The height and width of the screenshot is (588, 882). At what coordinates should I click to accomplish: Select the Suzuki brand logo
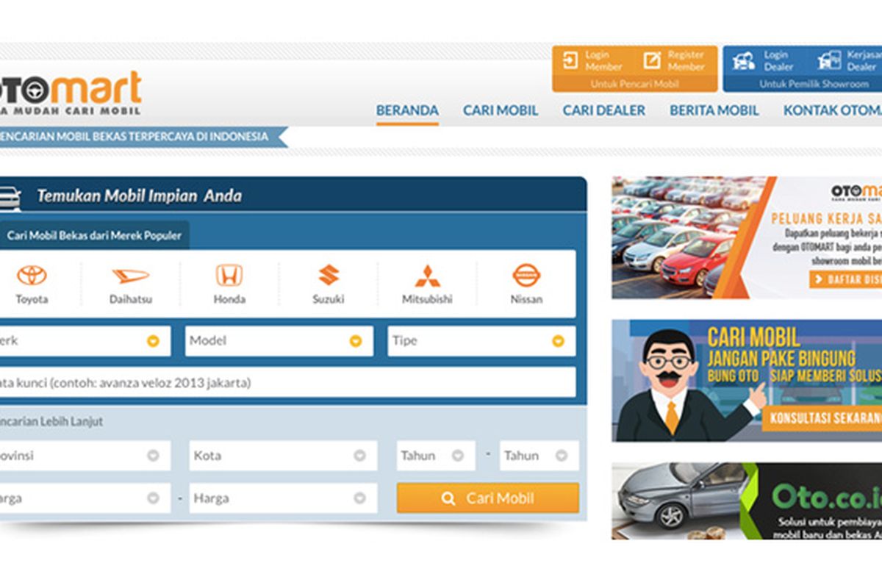pos(329,276)
